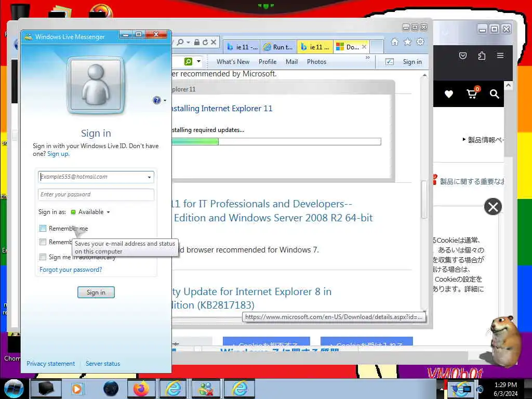Click IE scrollbar up arrow
The image size is (532, 399).
[x=424, y=75]
